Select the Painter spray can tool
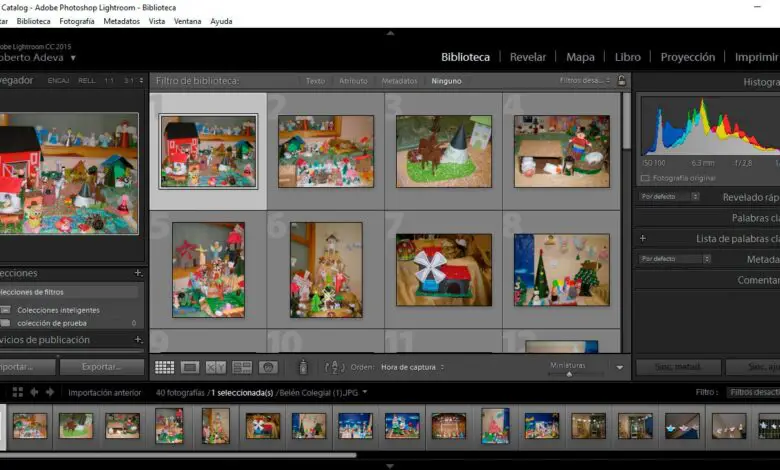The width and height of the screenshot is (780, 470). tap(303, 367)
